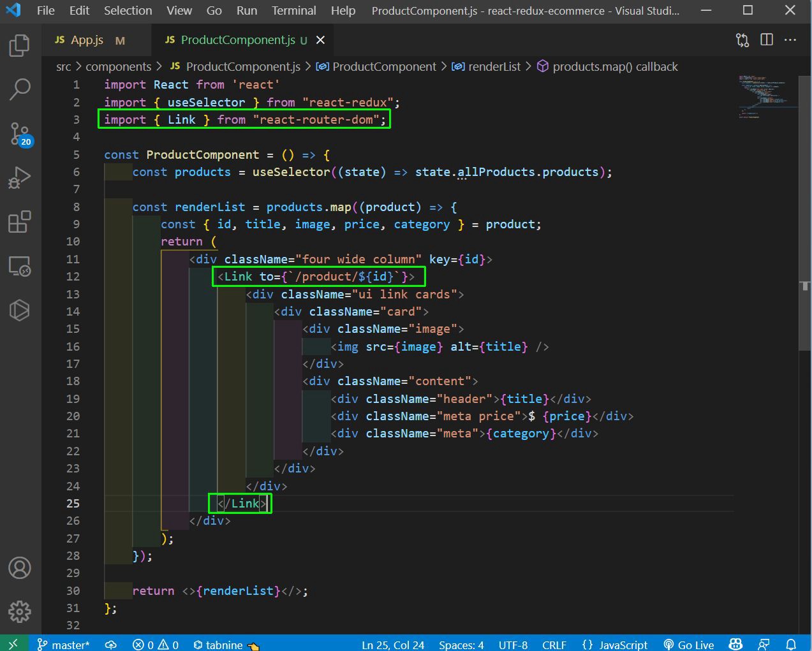The width and height of the screenshot is (812, 651).
Task: Click the Synchronize Changes cloud icon
Action: coord(110,645)
